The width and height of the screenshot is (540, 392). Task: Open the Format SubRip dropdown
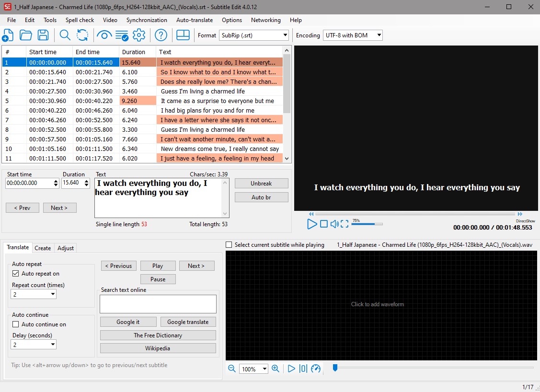pos(254,35)
